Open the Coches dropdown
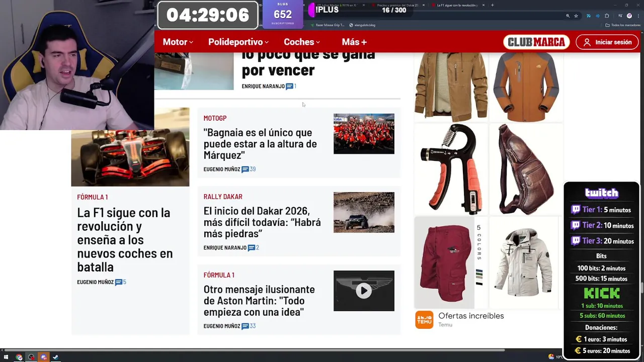 click(302, 42)
